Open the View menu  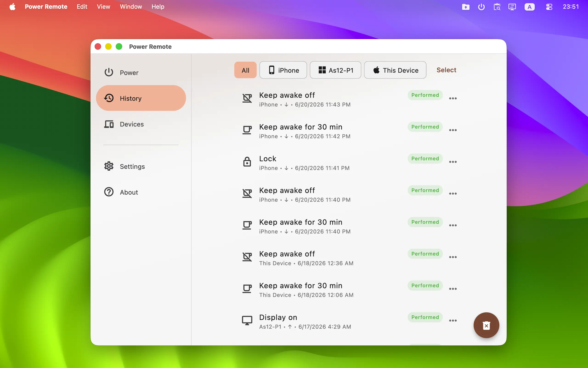coord(104,7)
